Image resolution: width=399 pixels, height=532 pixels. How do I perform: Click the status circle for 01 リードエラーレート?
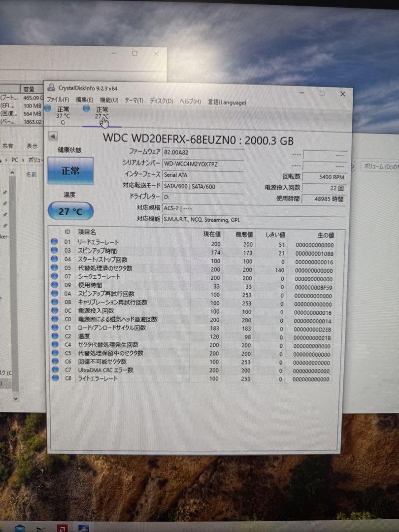tap(54, 241)
